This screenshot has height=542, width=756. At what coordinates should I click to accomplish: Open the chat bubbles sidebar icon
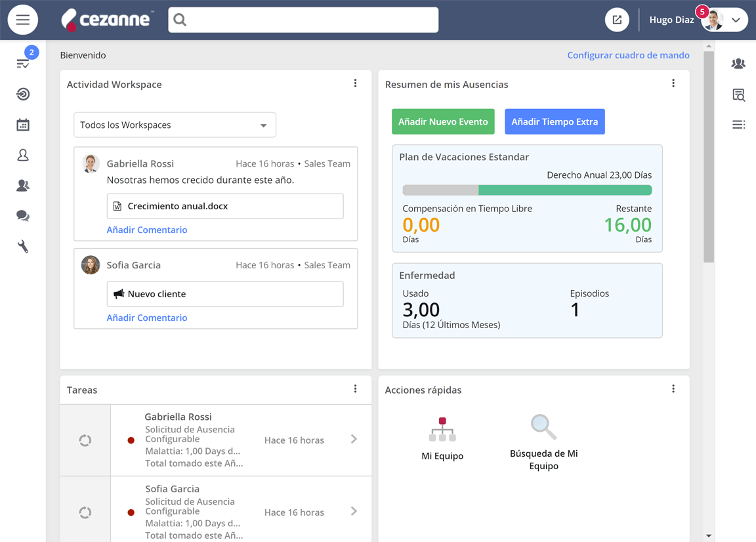coord(23,215)
